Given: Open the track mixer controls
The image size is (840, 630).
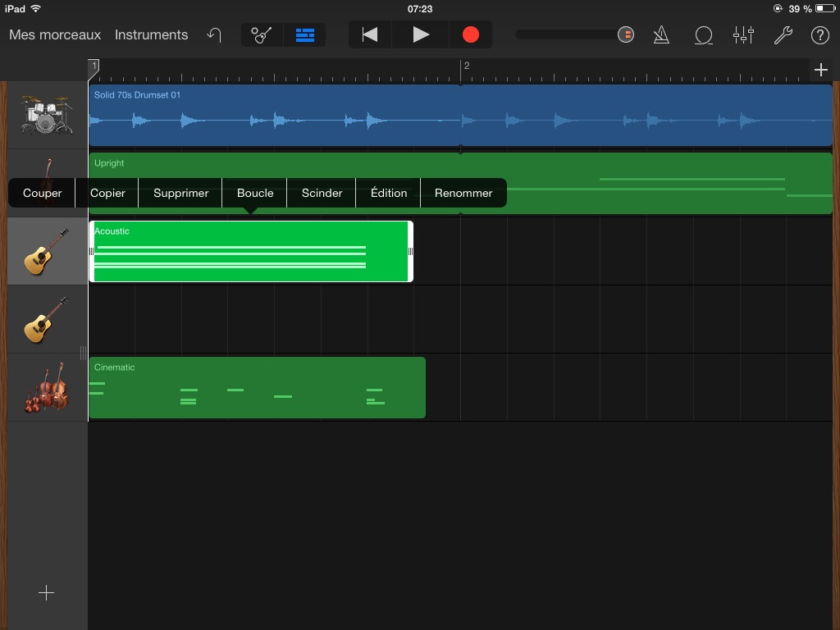Looking at the screenshot, I should 743,35.
